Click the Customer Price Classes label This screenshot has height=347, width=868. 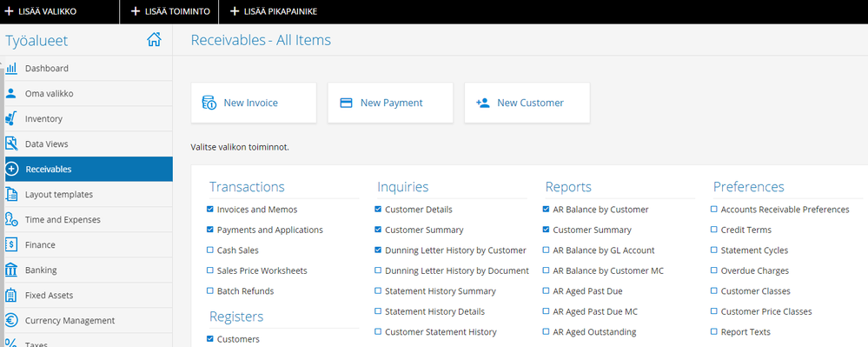(766, 311)
